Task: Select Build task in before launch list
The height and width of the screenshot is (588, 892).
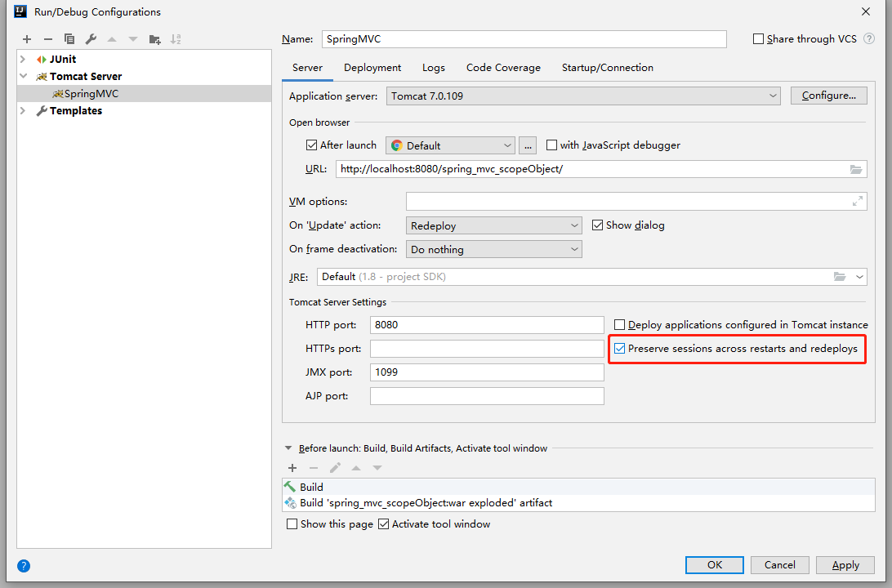Action: 578,487
